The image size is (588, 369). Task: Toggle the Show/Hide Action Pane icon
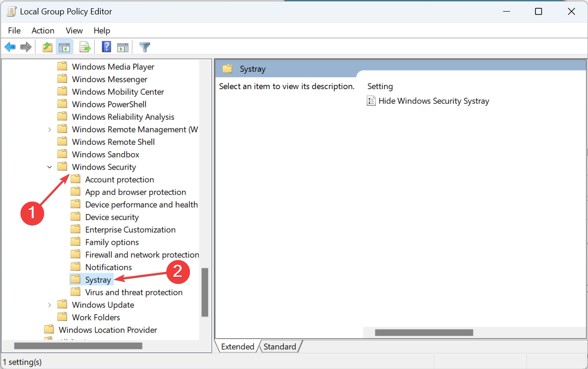[123, 47]
